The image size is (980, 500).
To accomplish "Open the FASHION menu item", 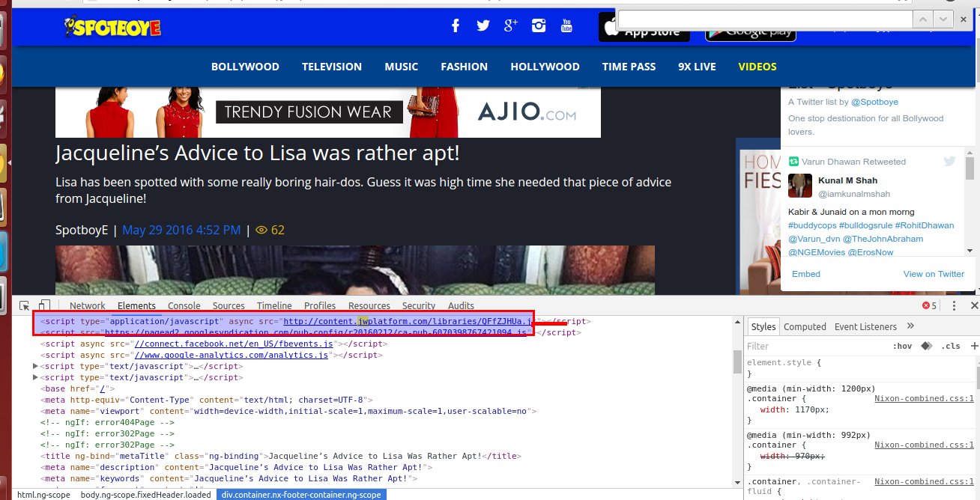I will 464,67.
